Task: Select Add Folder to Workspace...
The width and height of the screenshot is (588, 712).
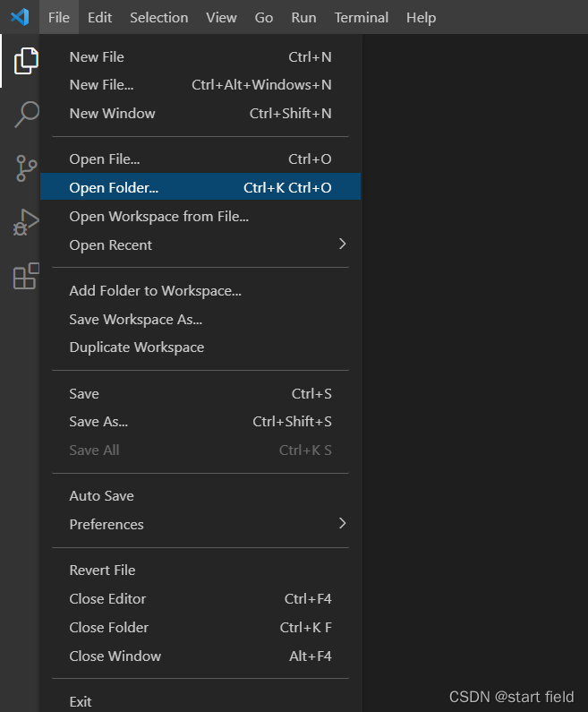Action: (x=200, y=291)
